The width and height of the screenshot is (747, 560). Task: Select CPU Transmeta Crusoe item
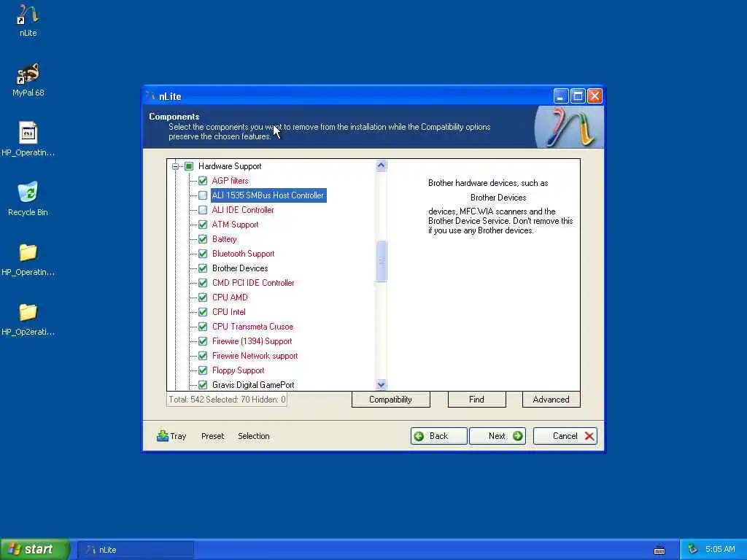click(x=252, y=327)
